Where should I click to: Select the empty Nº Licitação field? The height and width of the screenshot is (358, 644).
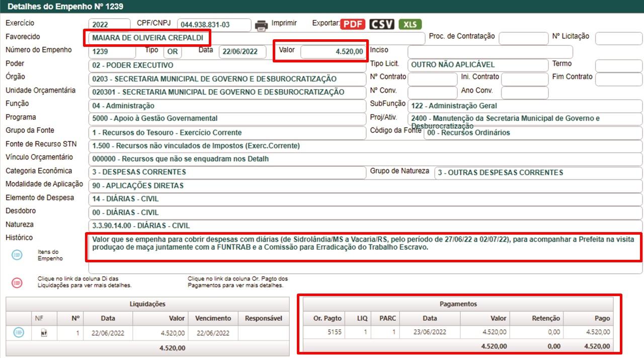[618, 38]
